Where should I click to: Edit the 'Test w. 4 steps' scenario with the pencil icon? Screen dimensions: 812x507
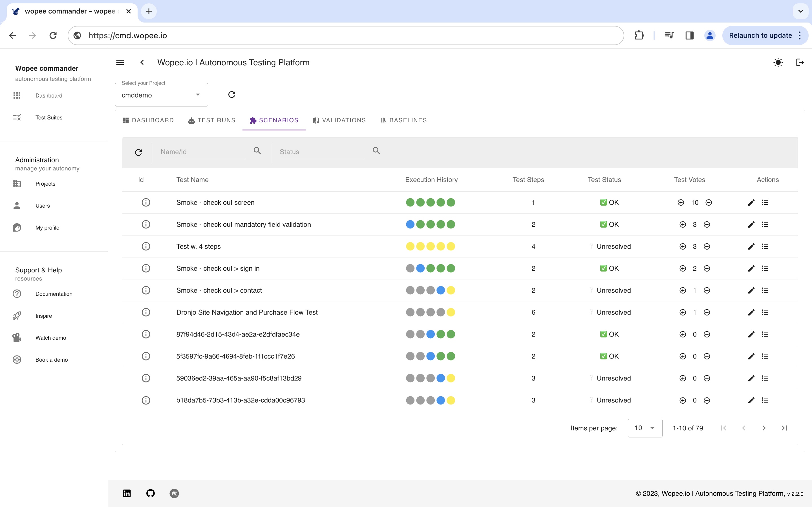[x=751, y=246]
